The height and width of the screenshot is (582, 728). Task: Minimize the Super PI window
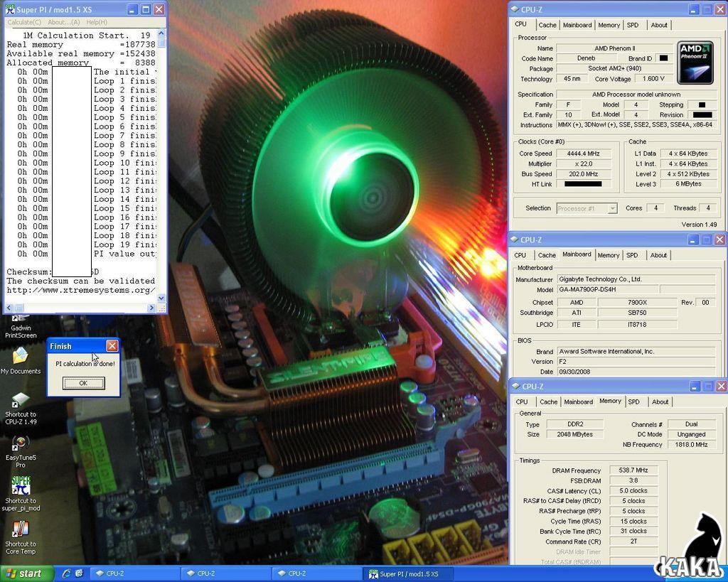pyautogui.click(x=133, y=9)
